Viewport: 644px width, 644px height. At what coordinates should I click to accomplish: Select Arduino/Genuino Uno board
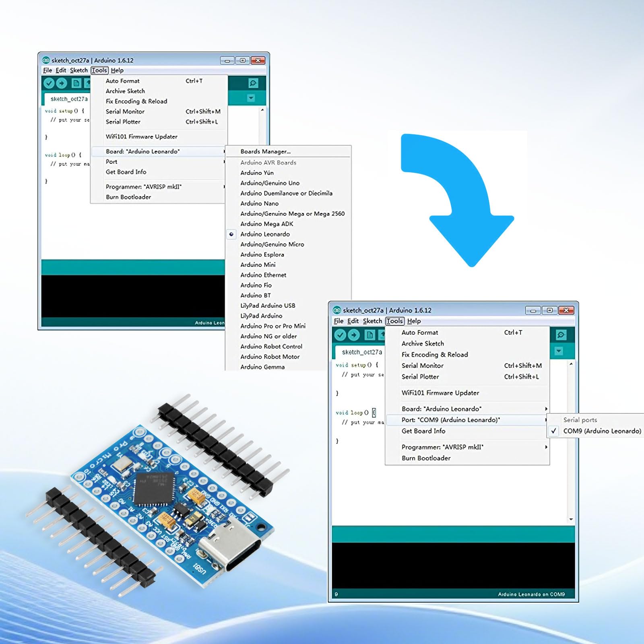click(x=288, y=183)
